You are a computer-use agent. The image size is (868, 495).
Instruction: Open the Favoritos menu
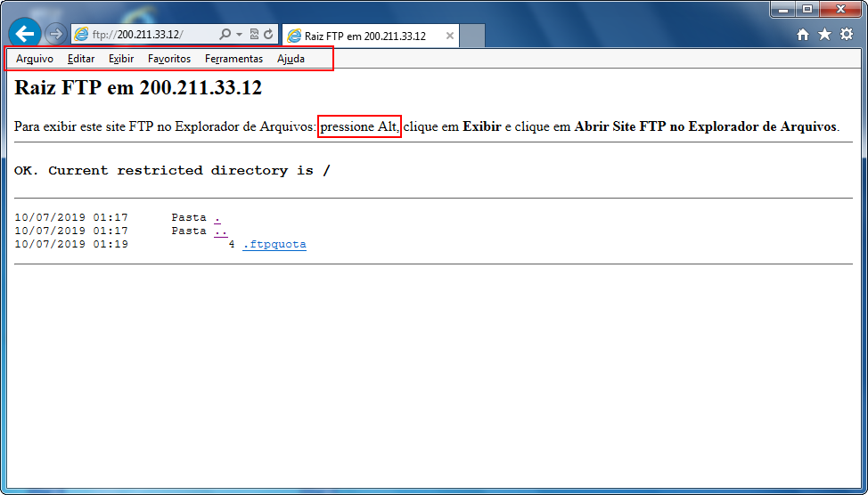[169, 59]
